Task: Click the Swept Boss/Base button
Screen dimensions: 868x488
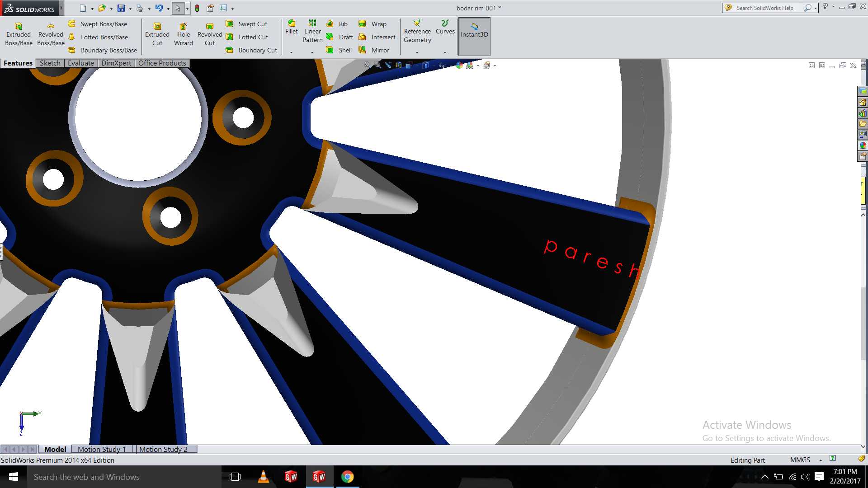Action: pos(98,24)
